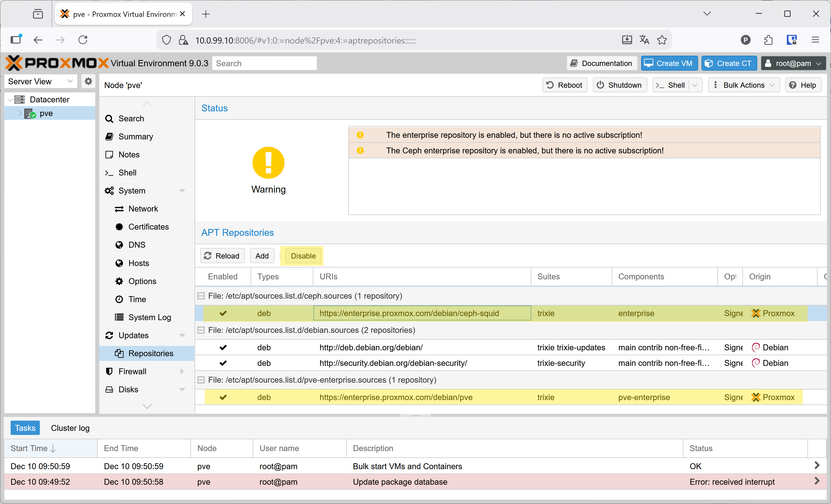Image resolution: width=831 pixels, height=504 pixels.
Task: Open the Server View settings gear
Action: coord(88,81)
